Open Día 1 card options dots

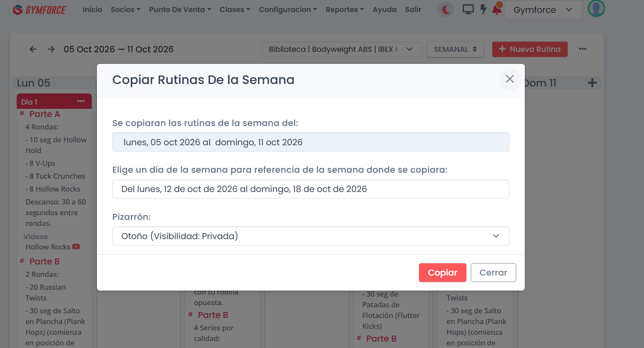[x=81, y=101]
